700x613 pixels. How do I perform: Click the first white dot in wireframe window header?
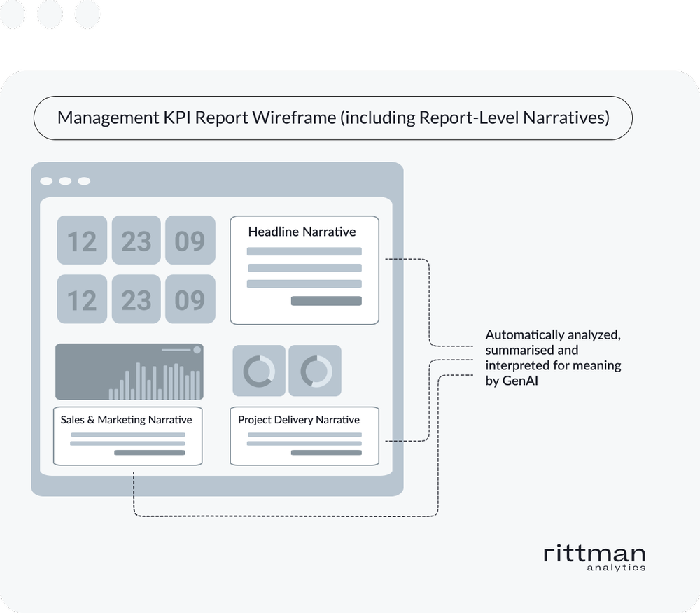46,181
